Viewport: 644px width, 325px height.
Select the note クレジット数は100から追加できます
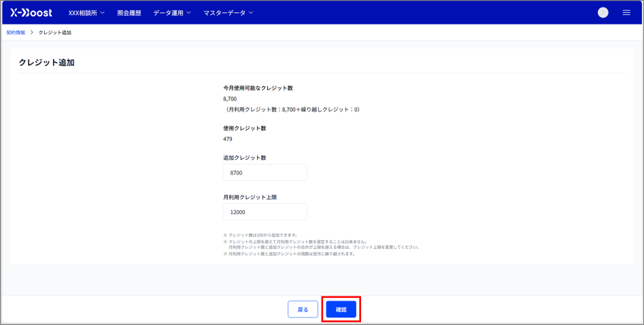click(x=260, y=235)
